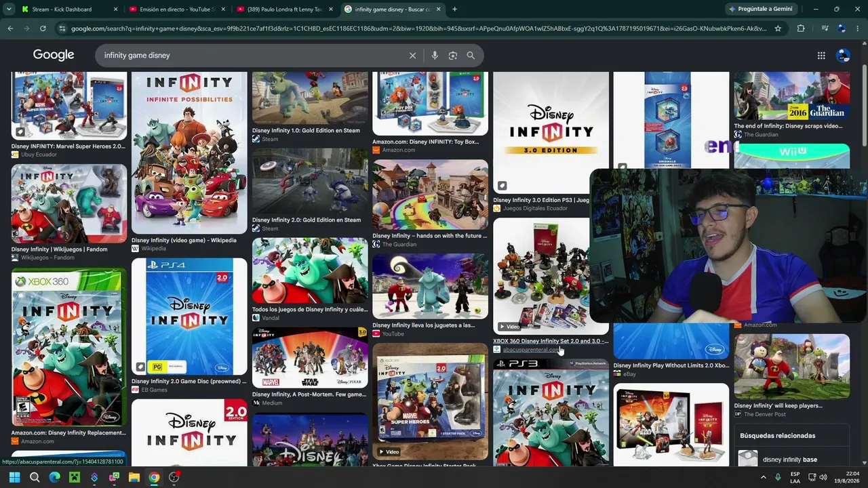868x488 pixels.
Task: Select the related search disney infinity base
Action: pos(791,460)
